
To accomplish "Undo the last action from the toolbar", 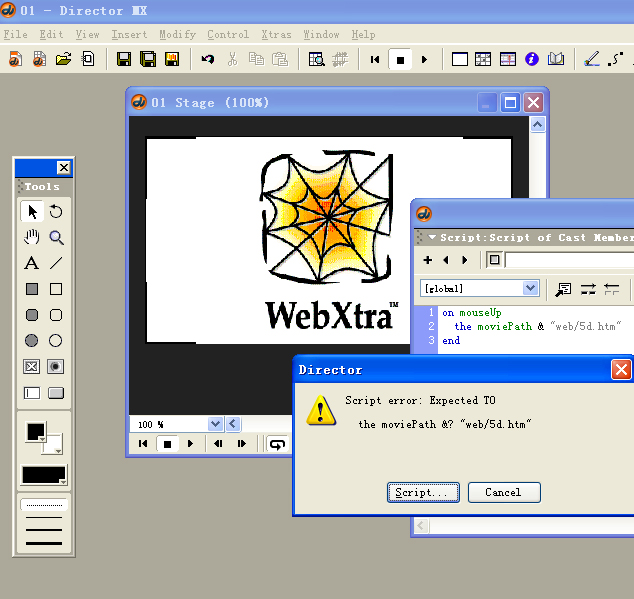I will pos(208,59).
